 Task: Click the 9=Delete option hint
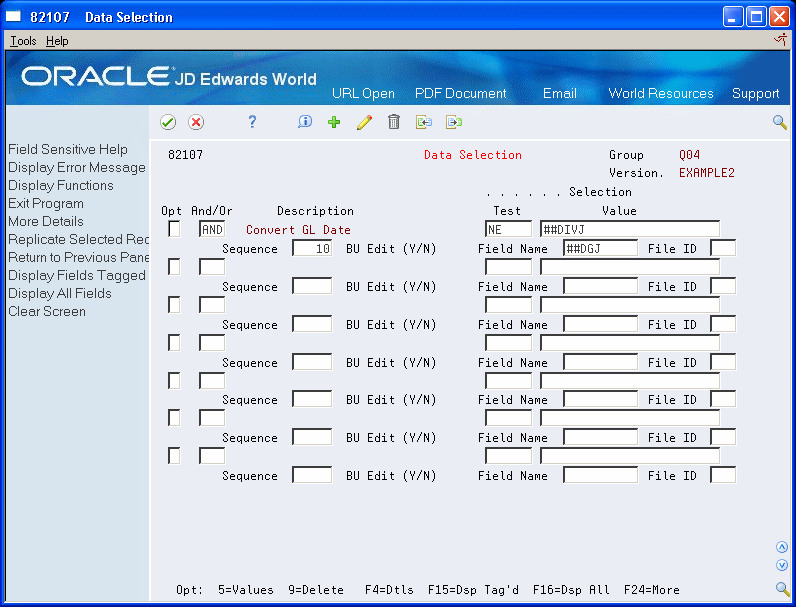pyautogui.click(x=316, y=590)
